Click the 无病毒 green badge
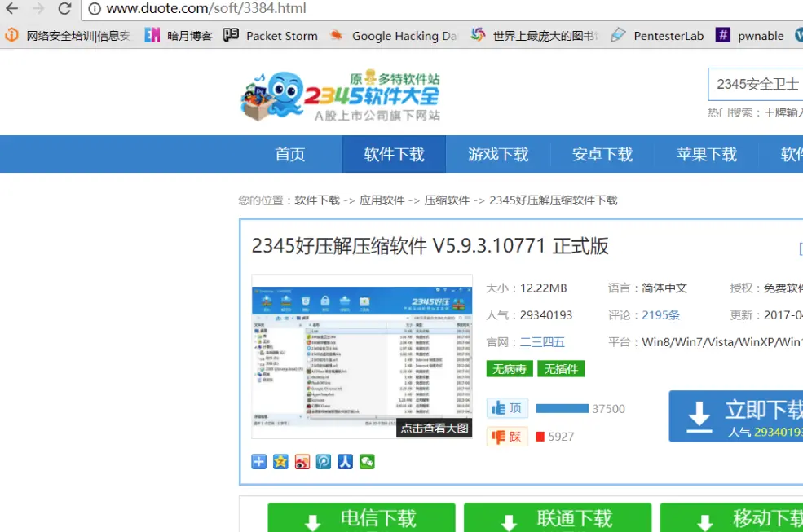This screenshot has width=803, height=532. (x=510, y=369)
